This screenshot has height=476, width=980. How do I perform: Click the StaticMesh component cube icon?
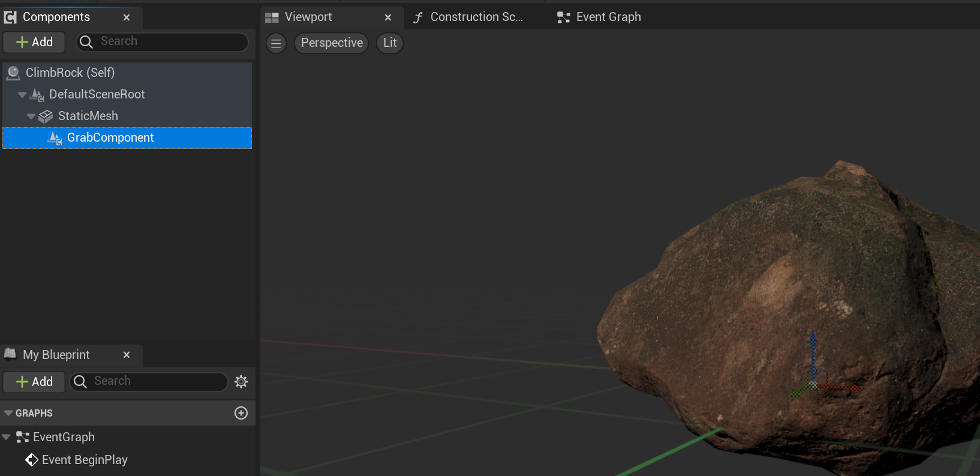click(46, 116)
